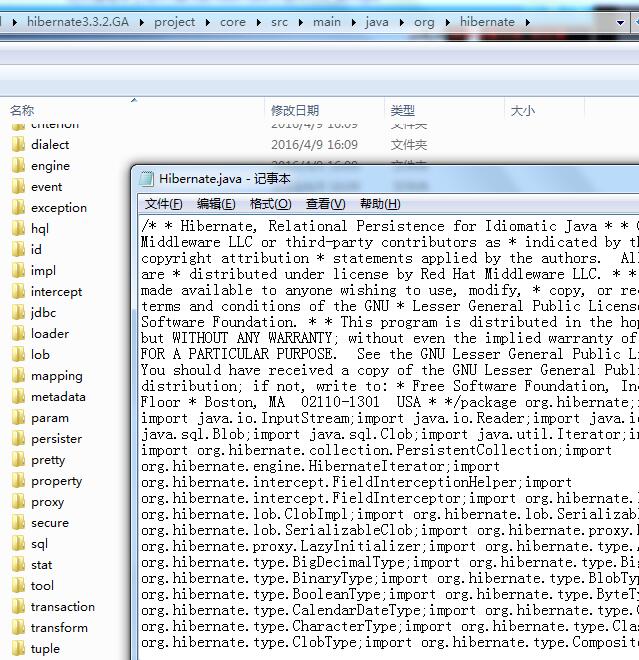Open the address bar history dropdown
Screen dimensions: 639x660
(620, 23)
